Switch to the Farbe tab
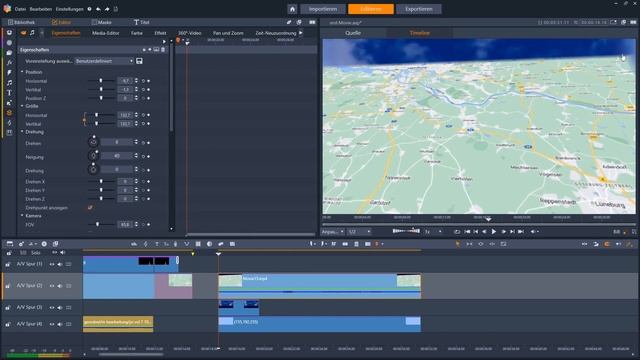Image resolution: width=640 pixels, height=360 pixels. point(137,33)
